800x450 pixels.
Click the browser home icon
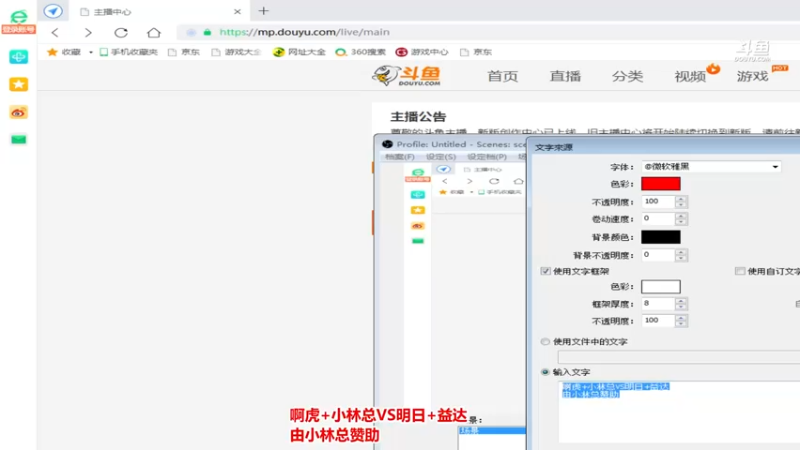pos(154,33)
